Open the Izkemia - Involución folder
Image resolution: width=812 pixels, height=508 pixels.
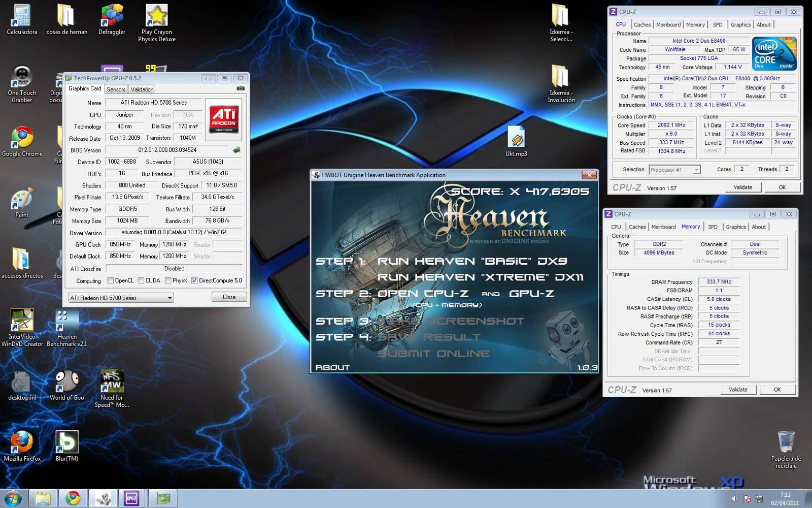coord(561,84)
